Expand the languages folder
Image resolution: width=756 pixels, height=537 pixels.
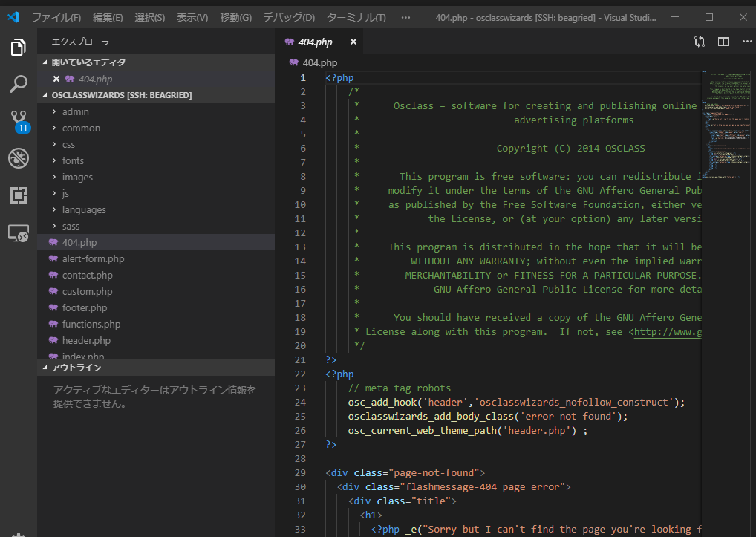coord(54,210)
